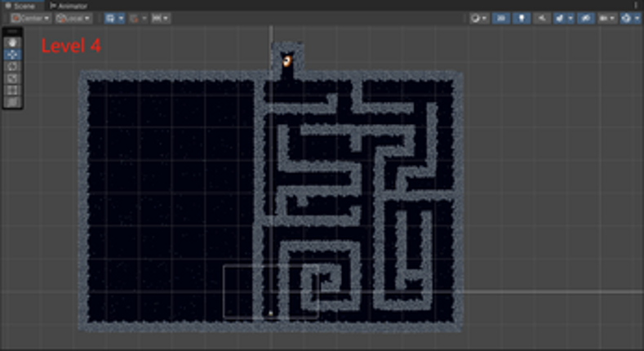Select the Scale tool

pos(12,78)
